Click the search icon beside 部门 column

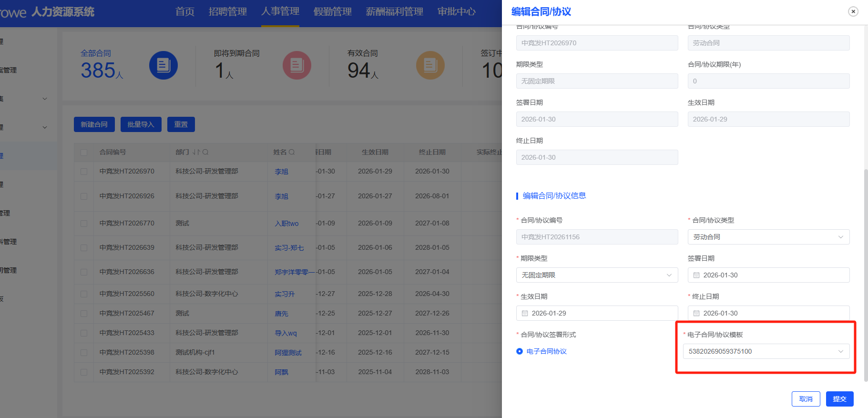[205, 152]
